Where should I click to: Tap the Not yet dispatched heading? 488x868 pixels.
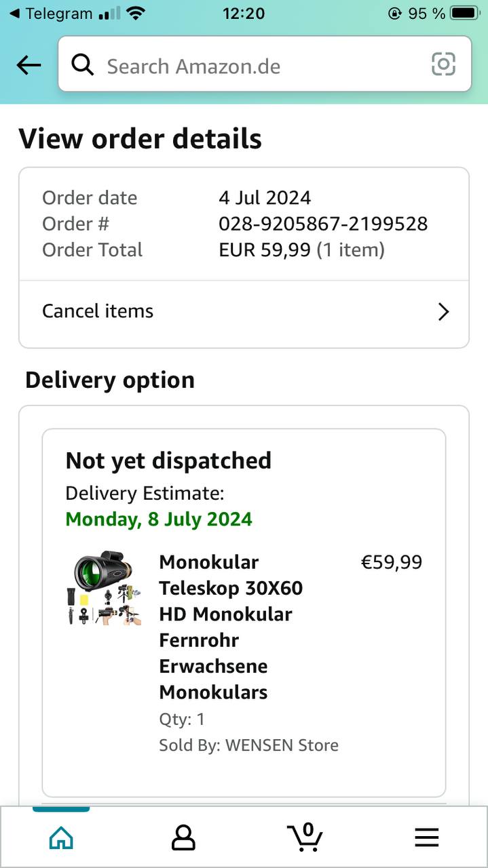point(168,460)
